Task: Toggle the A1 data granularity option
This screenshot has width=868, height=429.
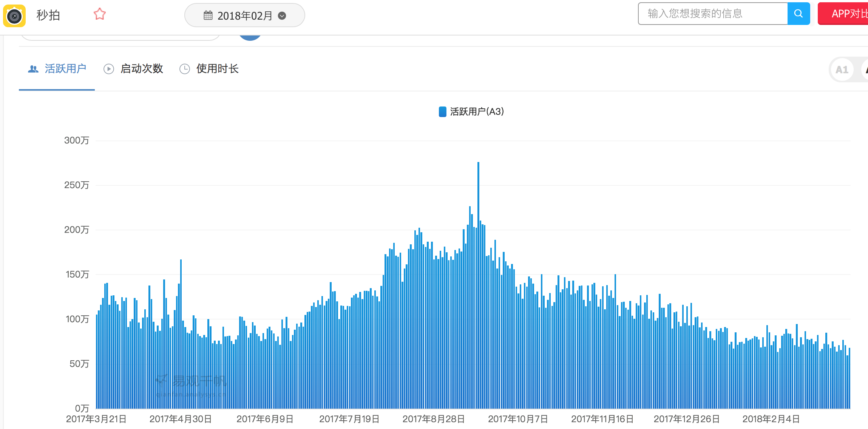Action: click(x=842, y=70)
